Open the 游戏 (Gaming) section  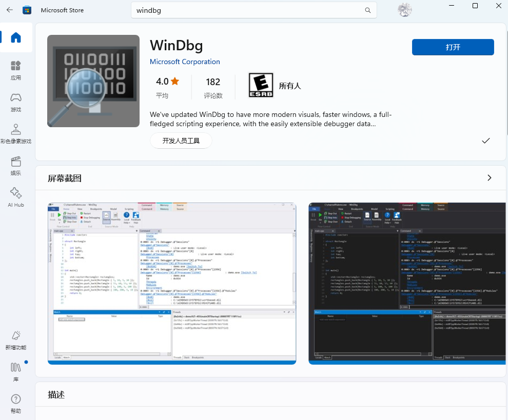coord(16,102)
